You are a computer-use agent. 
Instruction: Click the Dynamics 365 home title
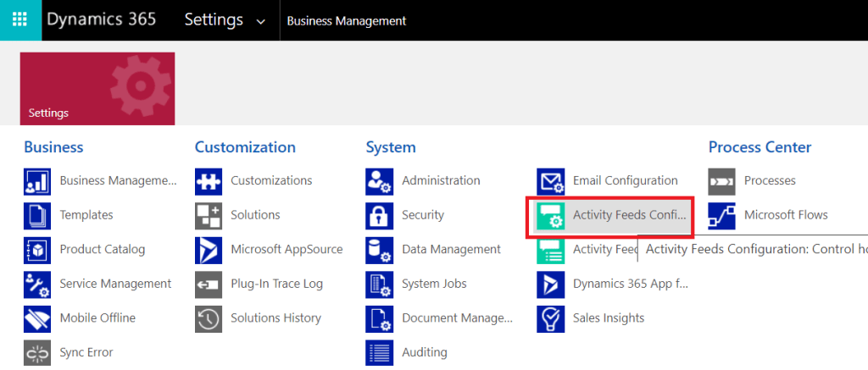[102, 20]
